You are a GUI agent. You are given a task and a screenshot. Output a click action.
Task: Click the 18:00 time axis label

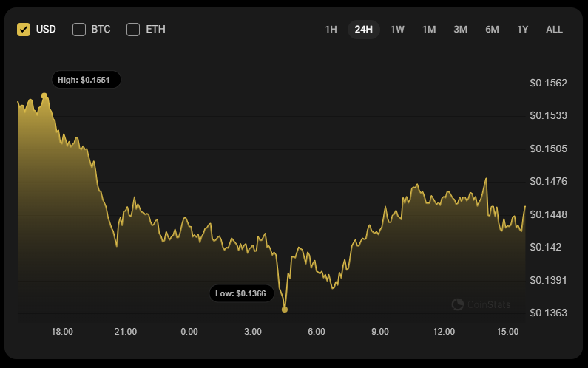click(x=62, y=332)
